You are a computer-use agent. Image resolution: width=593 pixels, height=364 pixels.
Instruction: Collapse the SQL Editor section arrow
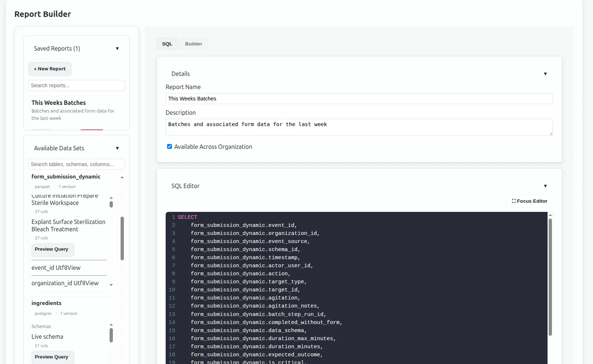(545, 186)
